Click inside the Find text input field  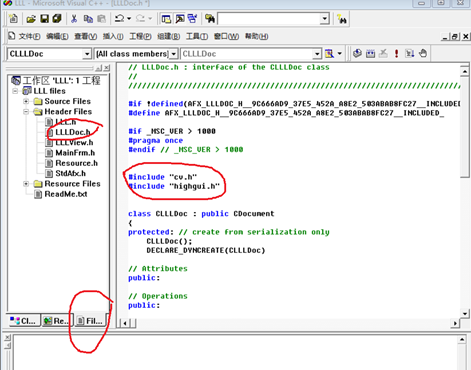(269, 19)
